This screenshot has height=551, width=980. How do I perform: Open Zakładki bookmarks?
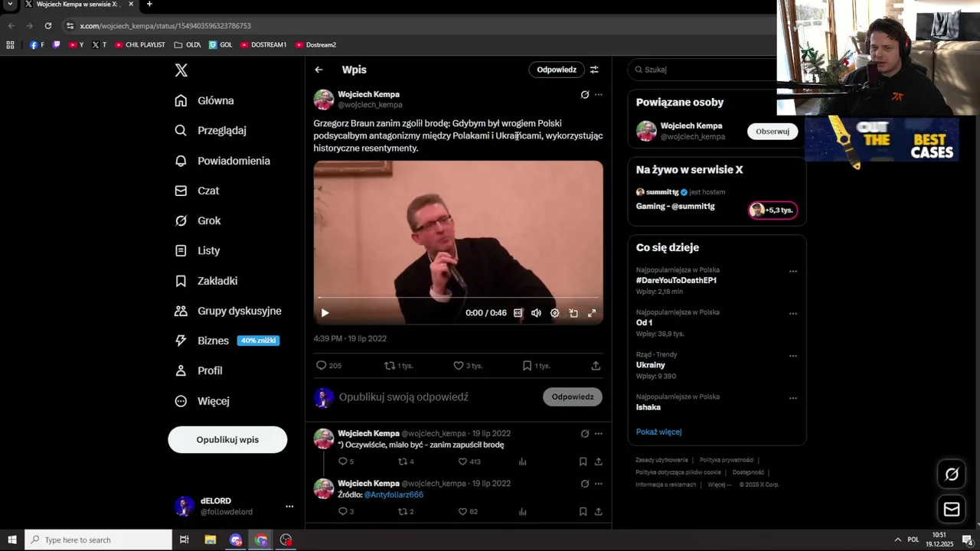click(x=206, y=281)
